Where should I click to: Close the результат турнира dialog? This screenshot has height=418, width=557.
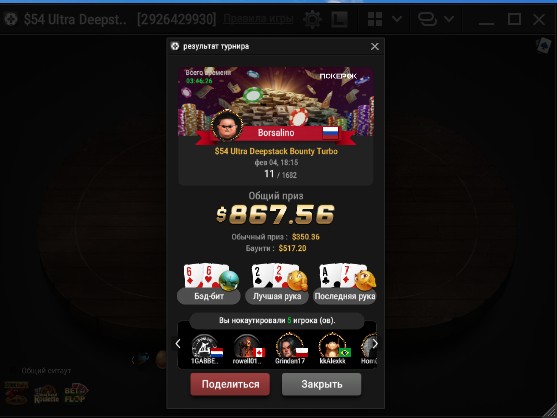point(374,47)
